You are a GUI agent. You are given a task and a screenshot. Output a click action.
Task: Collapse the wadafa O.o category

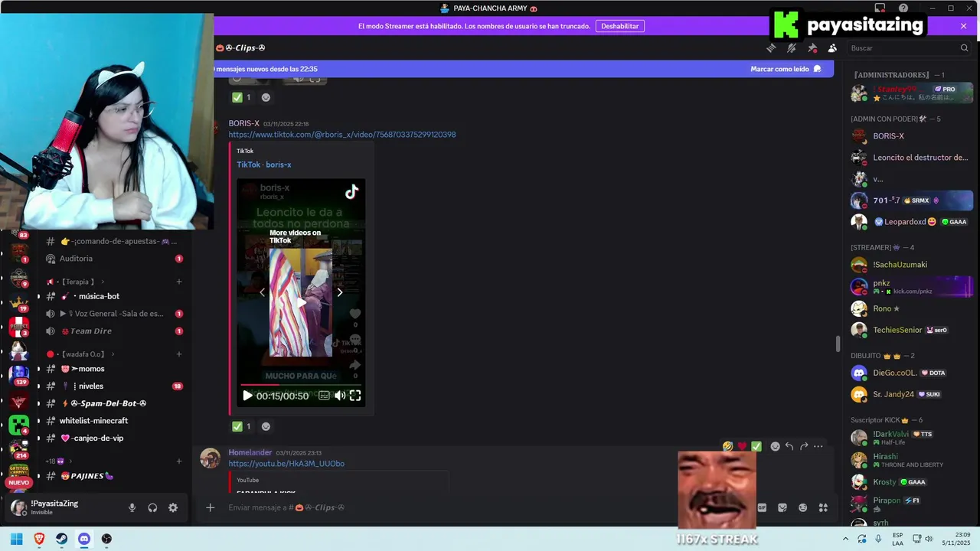[x=80, y=354]
